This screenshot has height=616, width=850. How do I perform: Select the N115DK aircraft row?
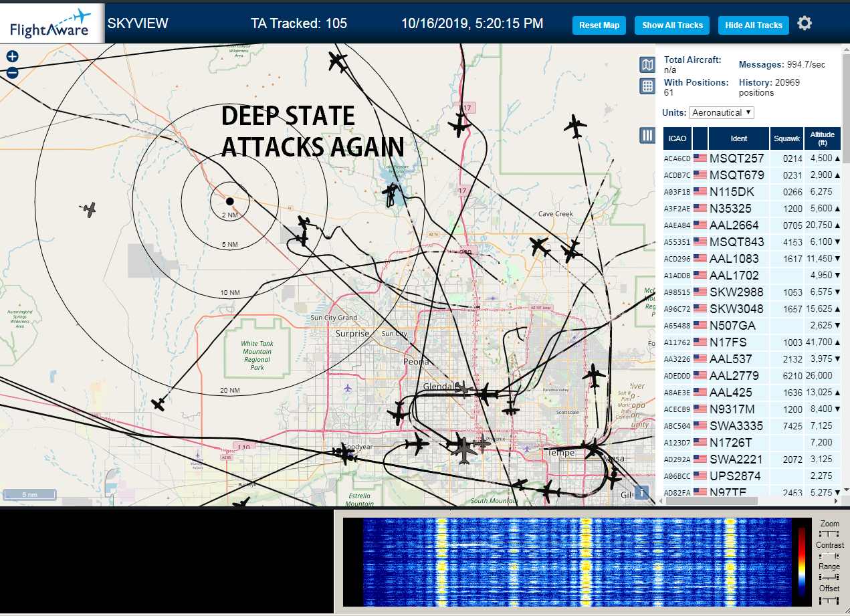coord(752,192)
